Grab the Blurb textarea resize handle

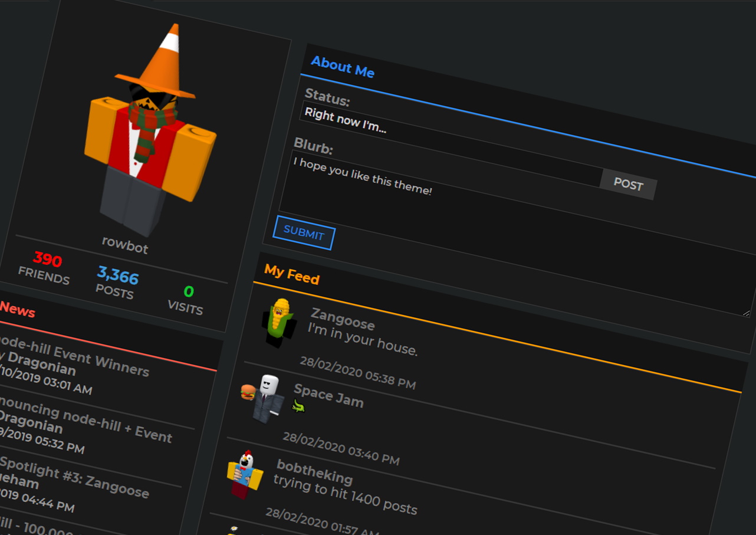[x=747, y=313]
